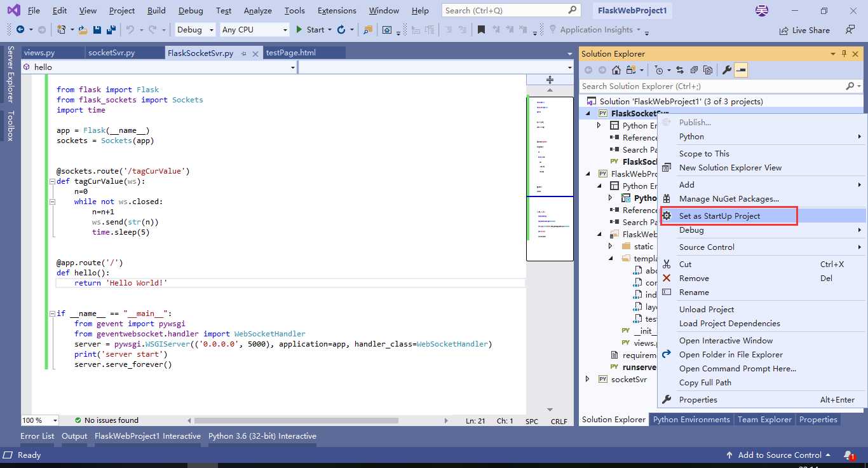Collapse the tagCurValue function code block
The width and height of the screenshot is (868, 468).
click(51, 181)
